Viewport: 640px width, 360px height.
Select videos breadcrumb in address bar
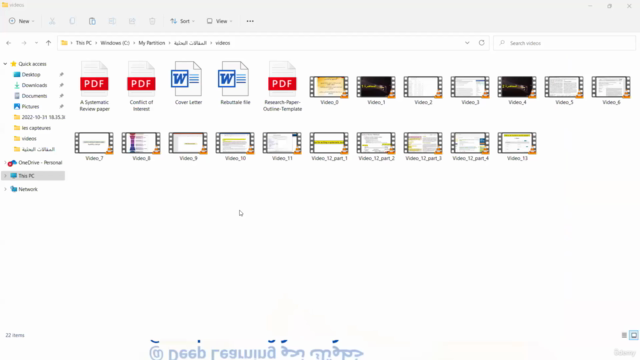point(223,43)
